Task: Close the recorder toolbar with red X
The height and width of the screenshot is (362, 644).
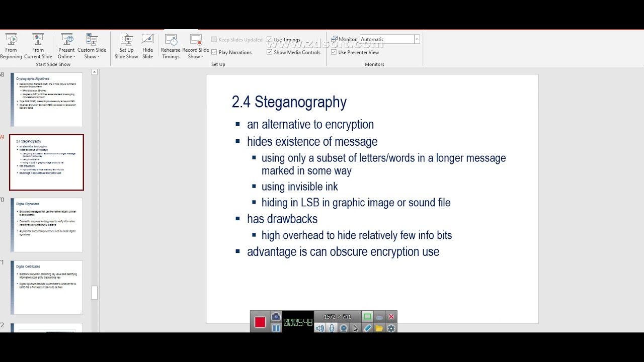Action: tap(391, 317)
